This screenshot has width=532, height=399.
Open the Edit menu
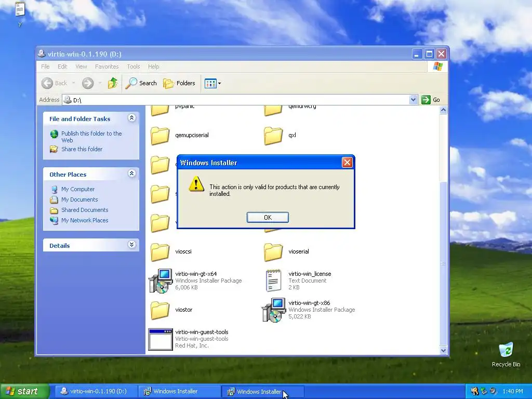point(62,66)
